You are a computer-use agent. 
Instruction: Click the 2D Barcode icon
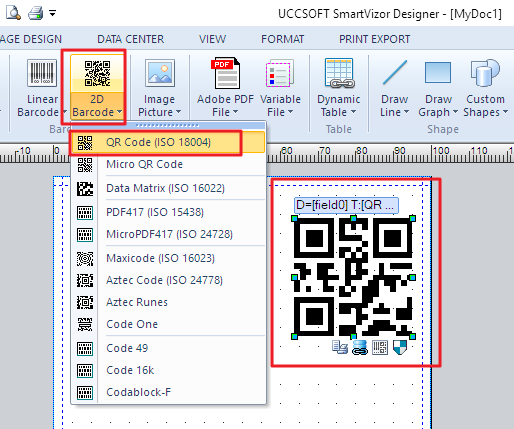point(97,73)
